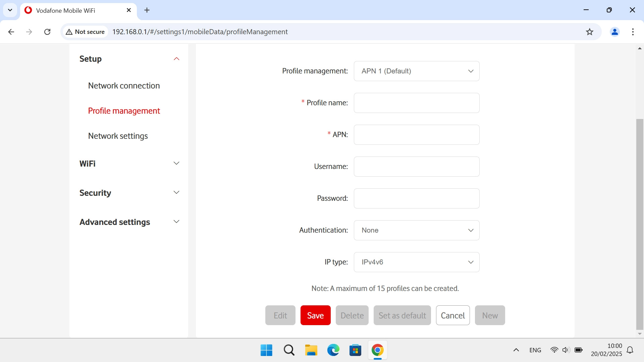Viewport: 644px width, 362px height.
Task: Go to Network connection page
Action: pos(124,86)
